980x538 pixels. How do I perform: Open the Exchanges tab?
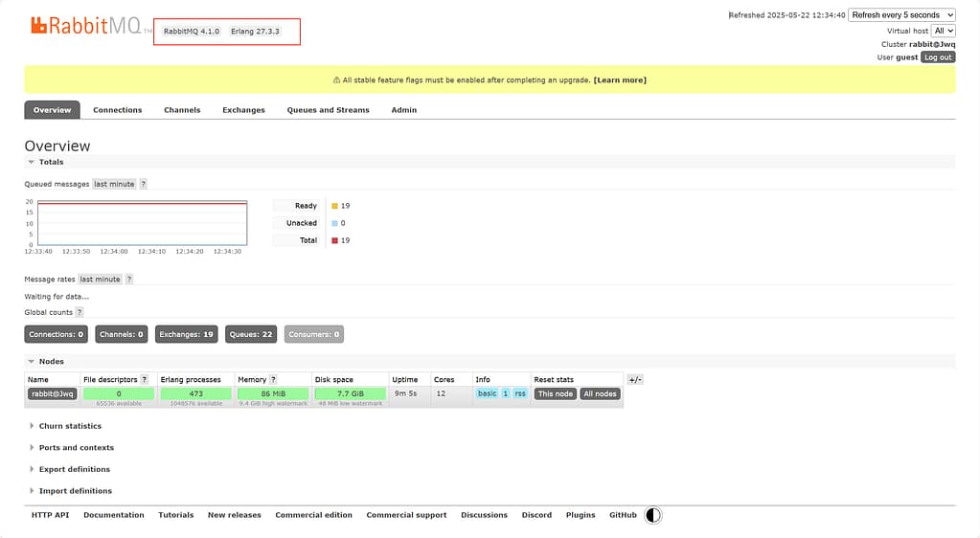[x=243, y=110]
